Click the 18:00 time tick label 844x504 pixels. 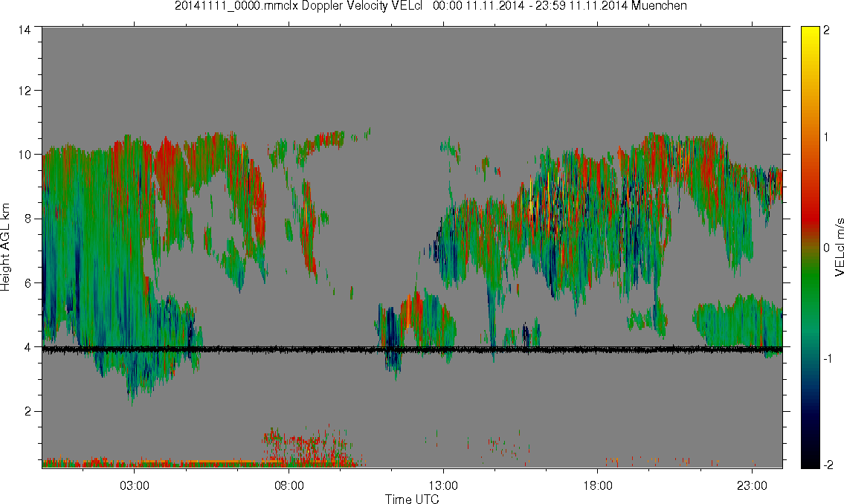tap(598, 485)
